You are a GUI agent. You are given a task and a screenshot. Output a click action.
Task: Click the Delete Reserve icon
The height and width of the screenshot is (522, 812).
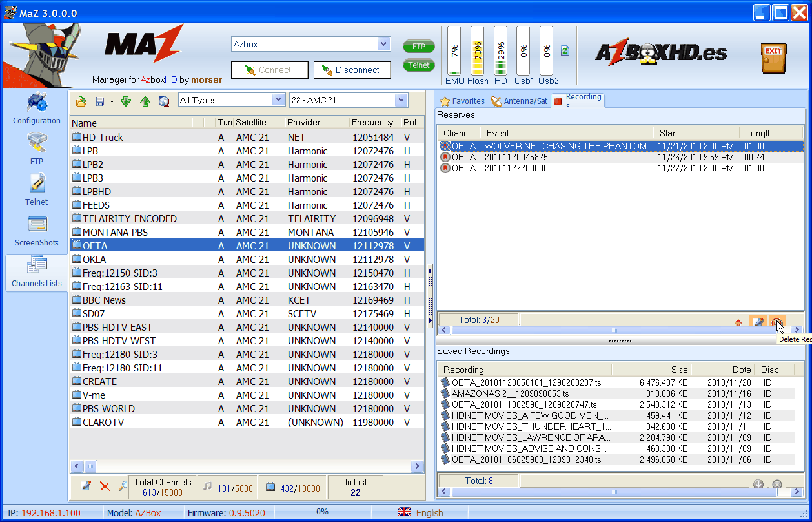[x=776, y=321]
